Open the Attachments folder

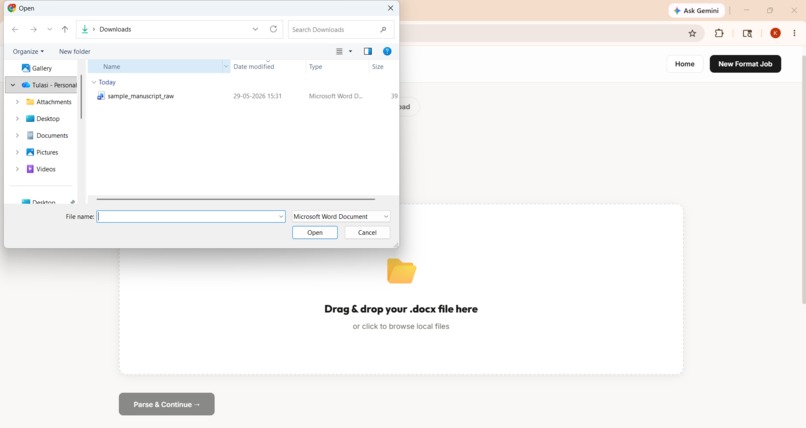[x=53, y=102]
